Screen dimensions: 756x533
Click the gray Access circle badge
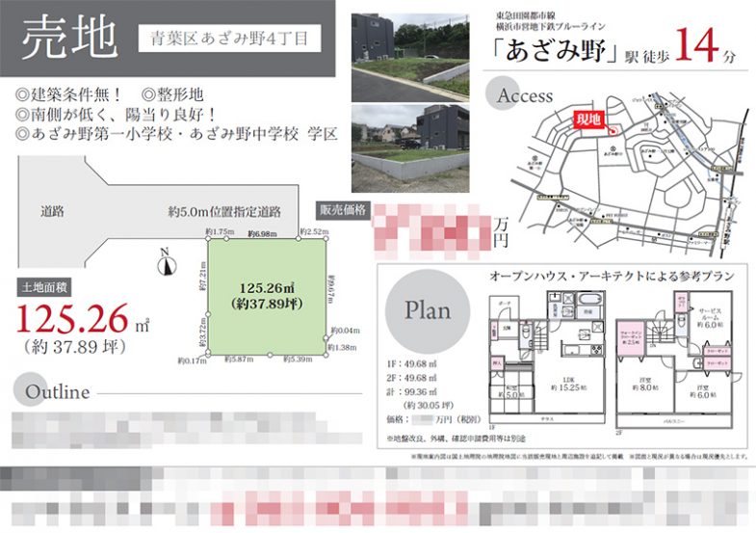(x=523, y=96)
